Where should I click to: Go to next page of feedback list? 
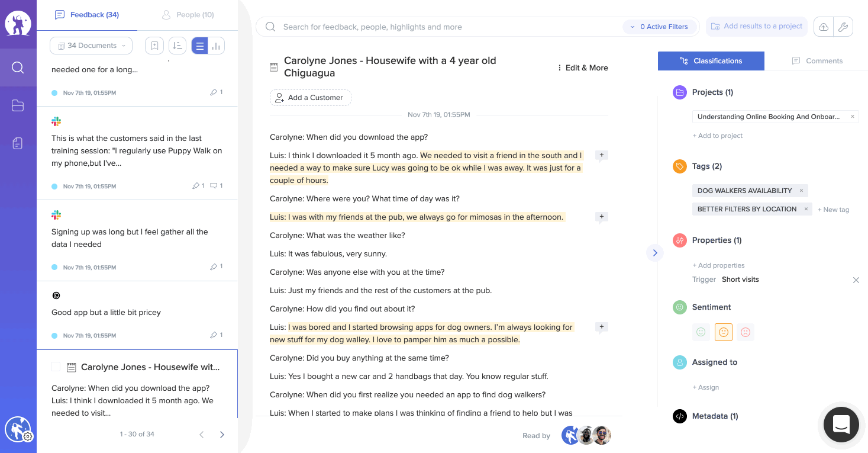pos(222,435)
